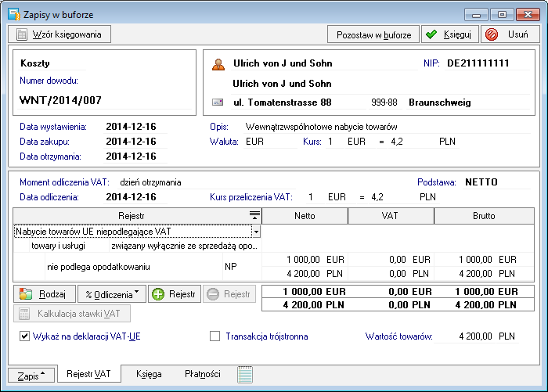548x392 pixels.
Task: Select the związany wyłącznie ze sprzedażą cell
Action: 185,246
